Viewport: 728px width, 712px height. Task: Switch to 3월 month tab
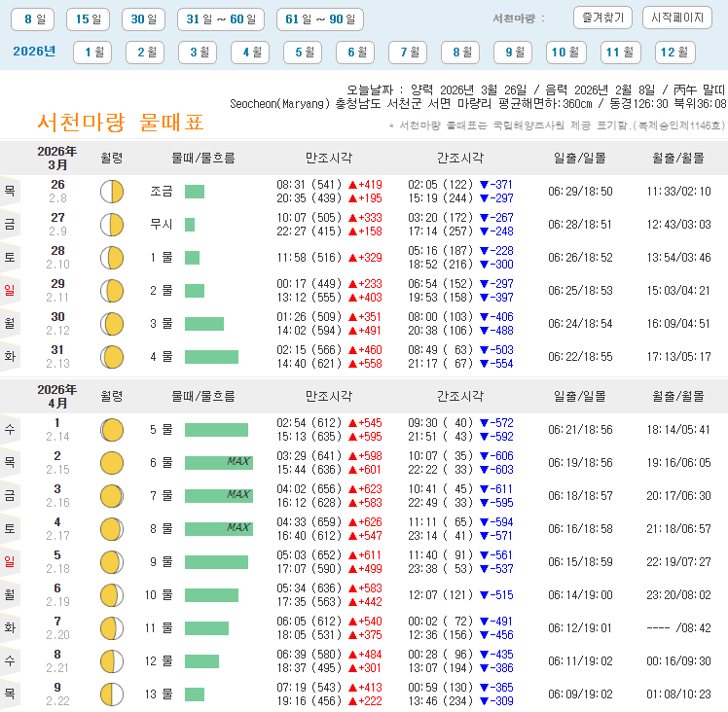tap(198, 52)
